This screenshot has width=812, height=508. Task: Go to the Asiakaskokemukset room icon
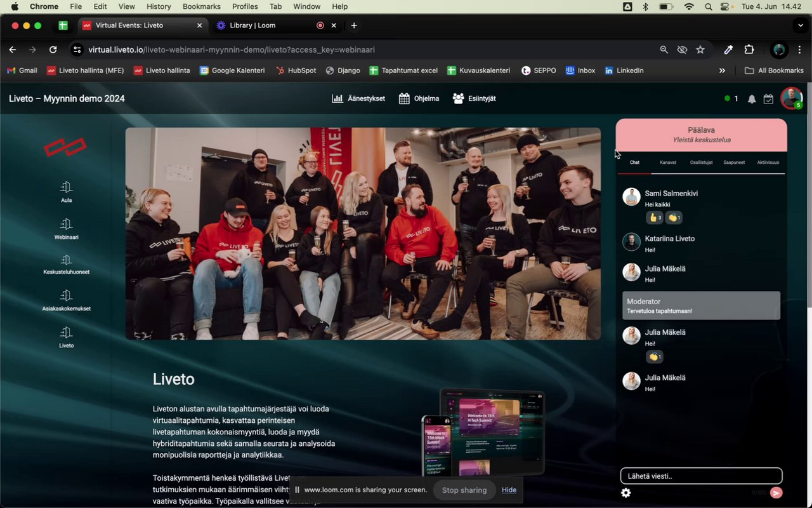[x=66, y=295]
